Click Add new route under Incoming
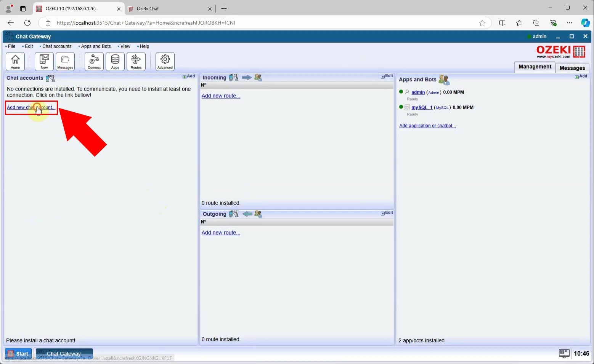This screenshot has height=364, width=594. tap(221, 96)
